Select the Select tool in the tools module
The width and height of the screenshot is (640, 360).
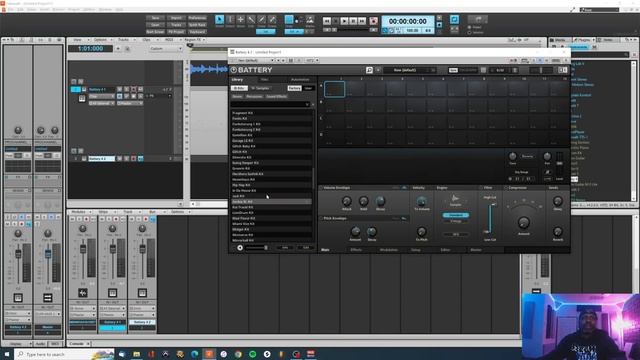coord(230,20)
